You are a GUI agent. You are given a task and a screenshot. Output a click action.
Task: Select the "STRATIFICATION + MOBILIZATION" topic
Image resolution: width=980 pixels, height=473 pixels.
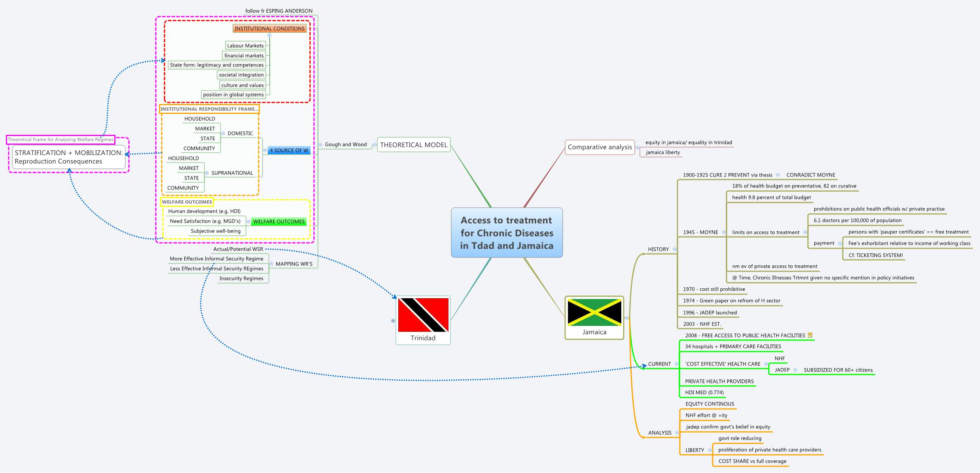68,157
